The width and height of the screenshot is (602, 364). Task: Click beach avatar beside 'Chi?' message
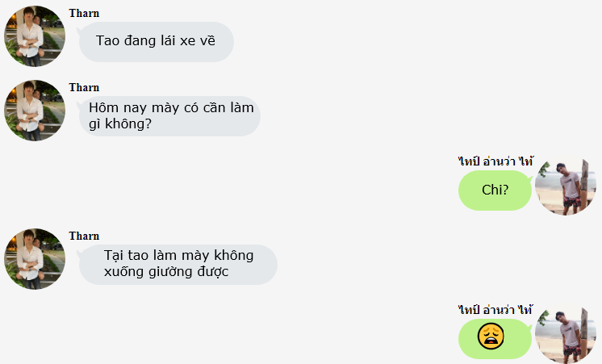pos(566,185)
